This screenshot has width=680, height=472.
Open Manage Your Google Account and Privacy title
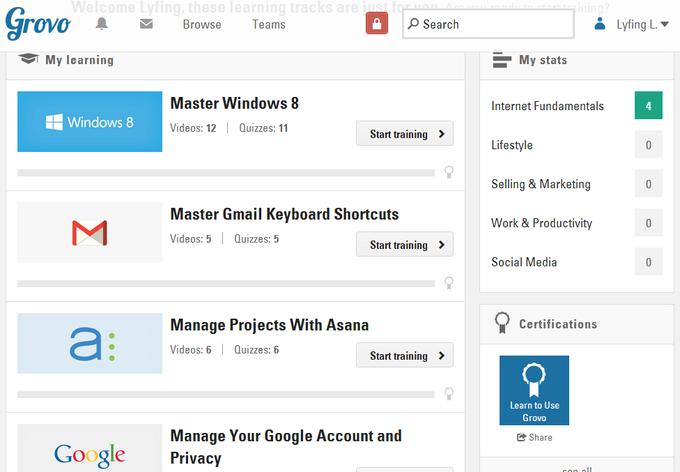pyautogui.click(x=286, y=447)
